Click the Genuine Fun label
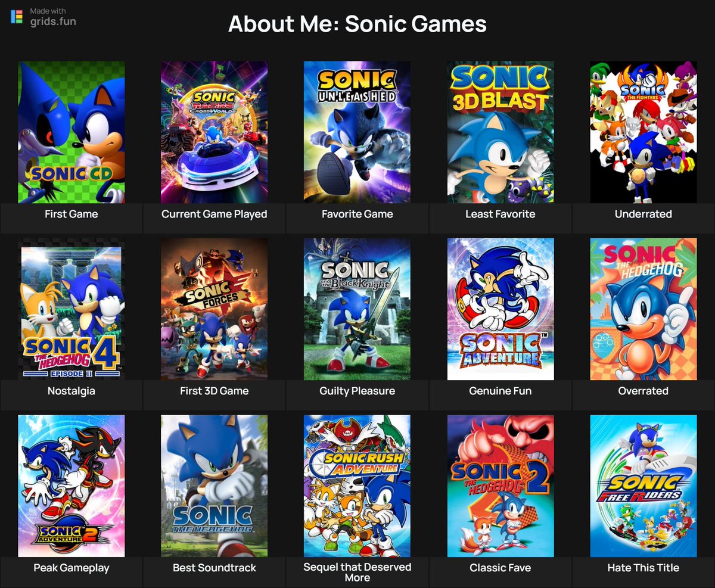This screenshot has width=715, height=588. pyautogui.click(x=500, y=391)
